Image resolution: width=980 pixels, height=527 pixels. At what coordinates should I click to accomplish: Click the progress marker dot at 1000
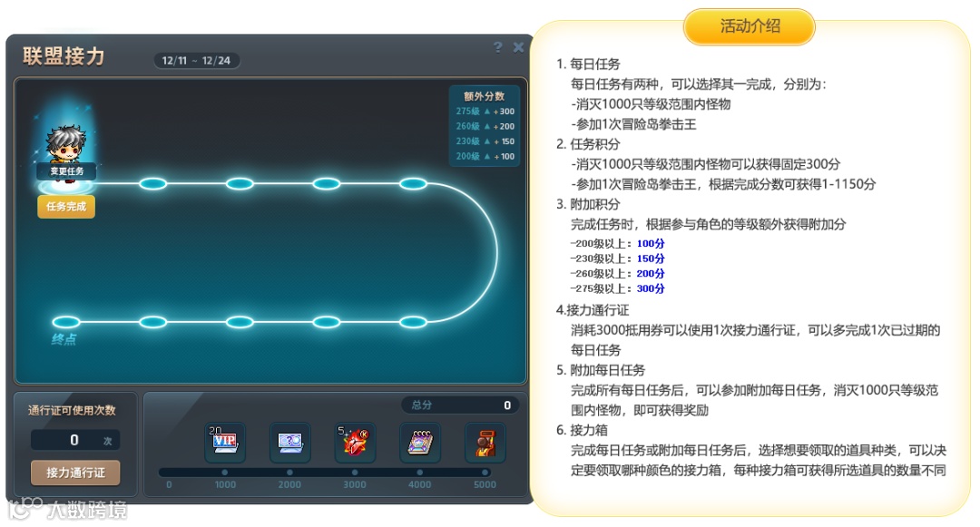click(x=225, y=473)
